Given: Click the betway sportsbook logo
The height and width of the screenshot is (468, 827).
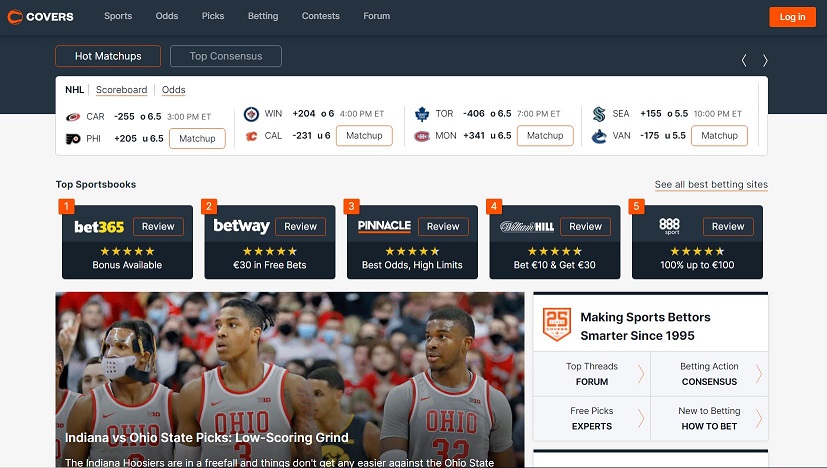Looking at the screenshot, I should 241,226.
